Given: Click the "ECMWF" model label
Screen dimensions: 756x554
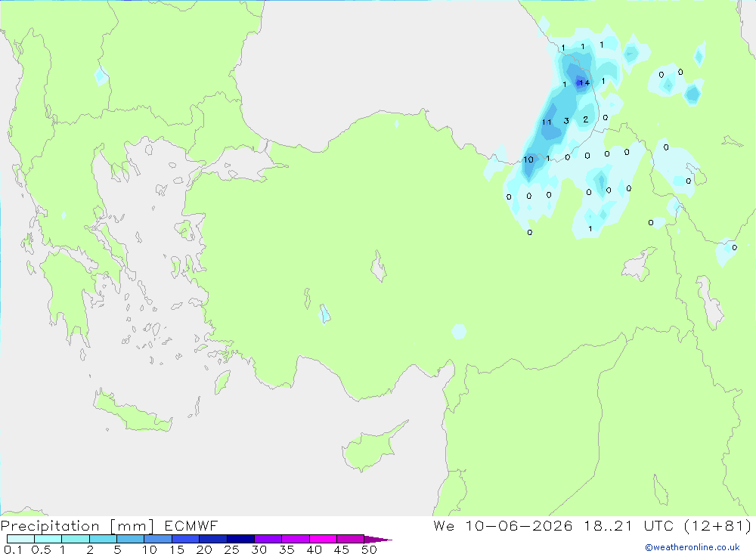Looking at the screenshot, I should (191, 525).
